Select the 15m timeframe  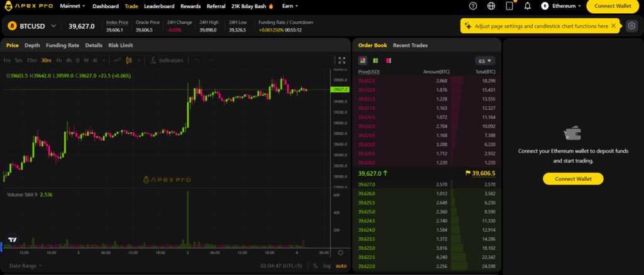31,60
